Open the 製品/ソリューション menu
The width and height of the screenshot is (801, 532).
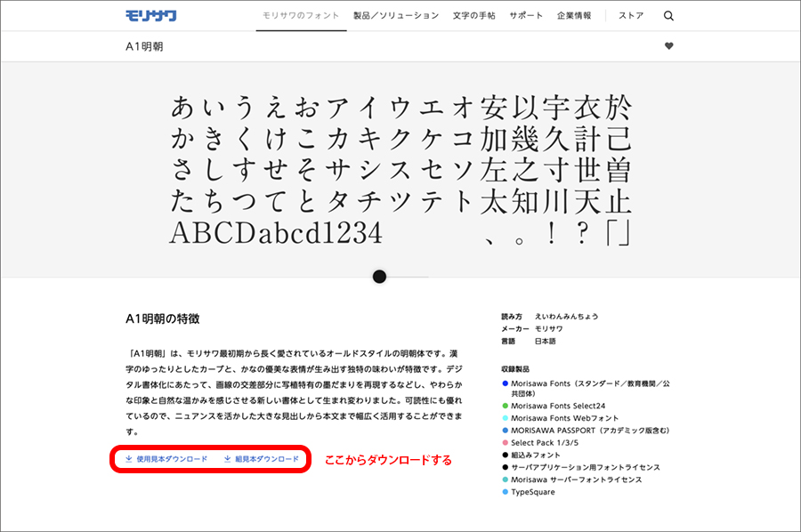coord(396,16)
